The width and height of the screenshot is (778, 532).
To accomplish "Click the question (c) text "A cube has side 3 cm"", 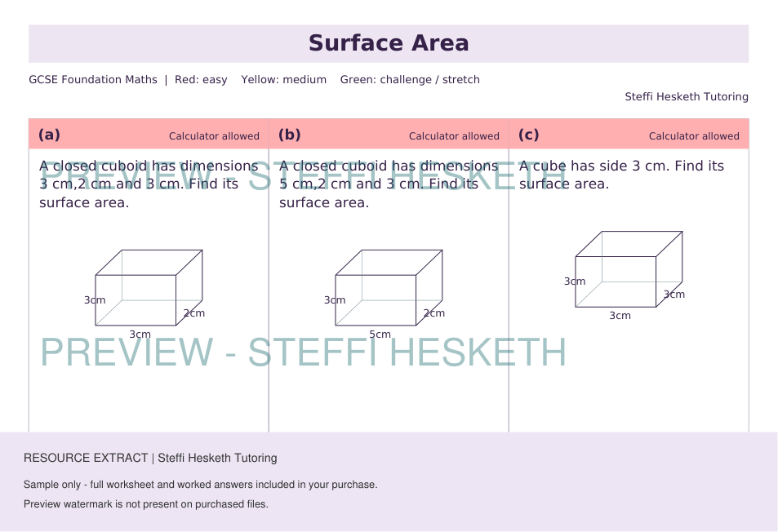I will coord(622,175).
